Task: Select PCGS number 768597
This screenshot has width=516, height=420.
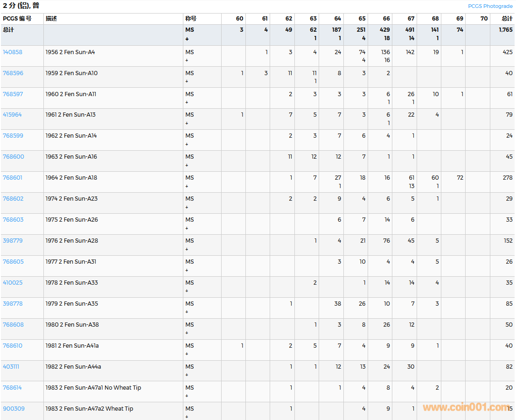Action: click(13, 94)
